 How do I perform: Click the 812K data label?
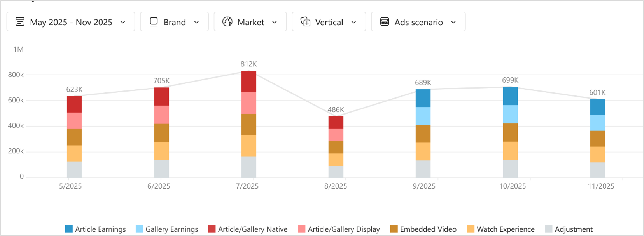pos(248,64)
